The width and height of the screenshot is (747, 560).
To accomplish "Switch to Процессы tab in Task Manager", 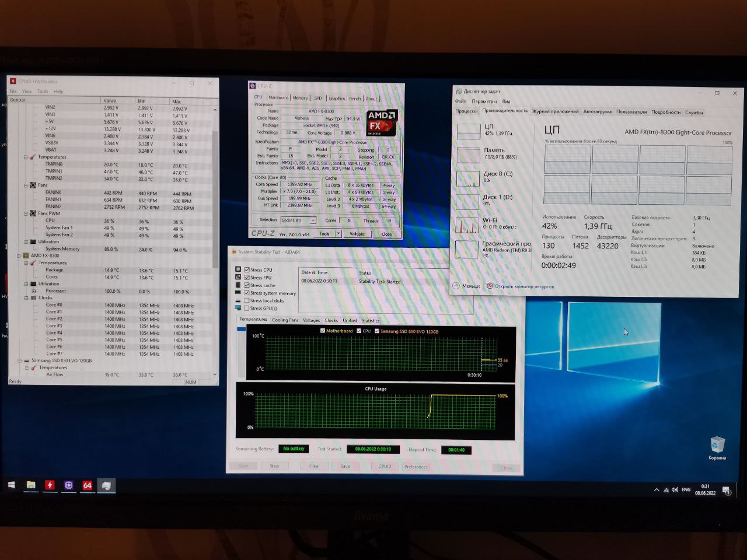I will [x=466, y=111].
